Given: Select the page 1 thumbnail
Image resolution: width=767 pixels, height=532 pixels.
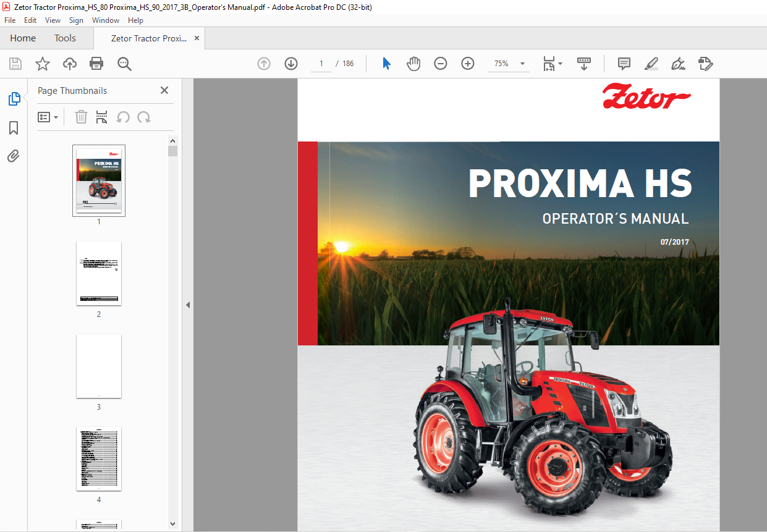Looking at the screenshot, I should coord(99,180).
